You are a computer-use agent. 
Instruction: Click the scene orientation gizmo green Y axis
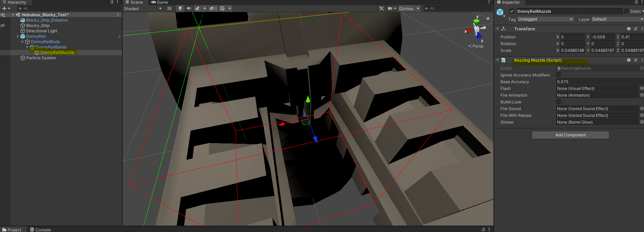[x=476, y=22]
